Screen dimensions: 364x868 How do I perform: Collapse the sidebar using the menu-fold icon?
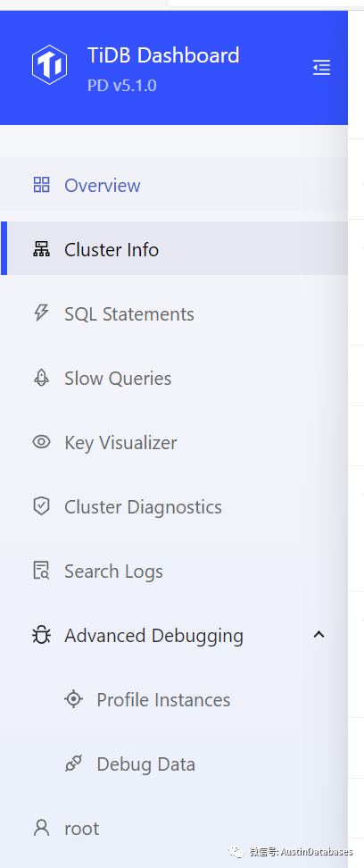click(x=321, y=68)
